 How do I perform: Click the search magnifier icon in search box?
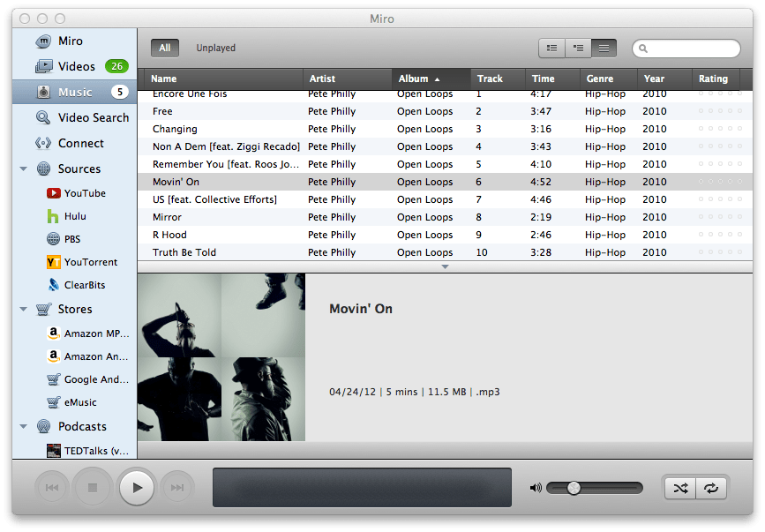tap(643, 49)
